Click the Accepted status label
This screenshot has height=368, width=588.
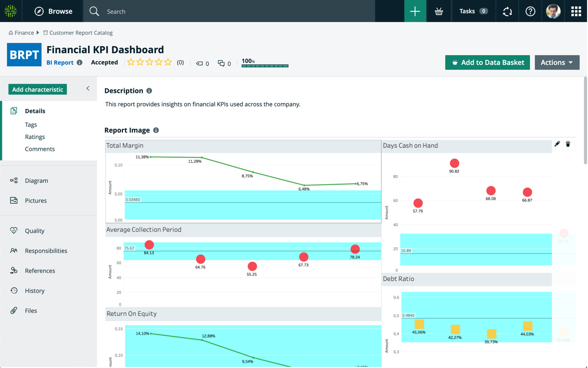(x=105, y=63)
